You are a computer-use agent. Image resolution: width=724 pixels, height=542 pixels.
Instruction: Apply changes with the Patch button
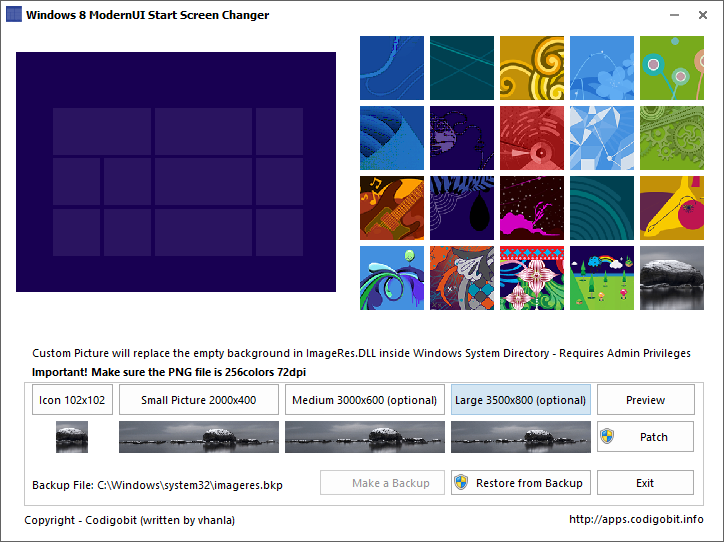646,437
